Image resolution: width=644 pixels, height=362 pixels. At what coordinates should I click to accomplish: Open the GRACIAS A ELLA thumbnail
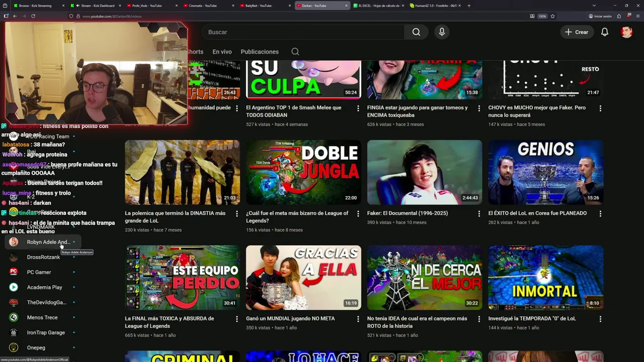[x=303, y=278]
